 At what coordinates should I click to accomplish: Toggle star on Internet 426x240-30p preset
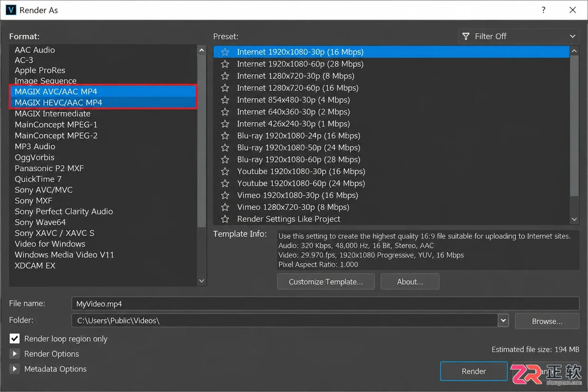click(225, 124)
